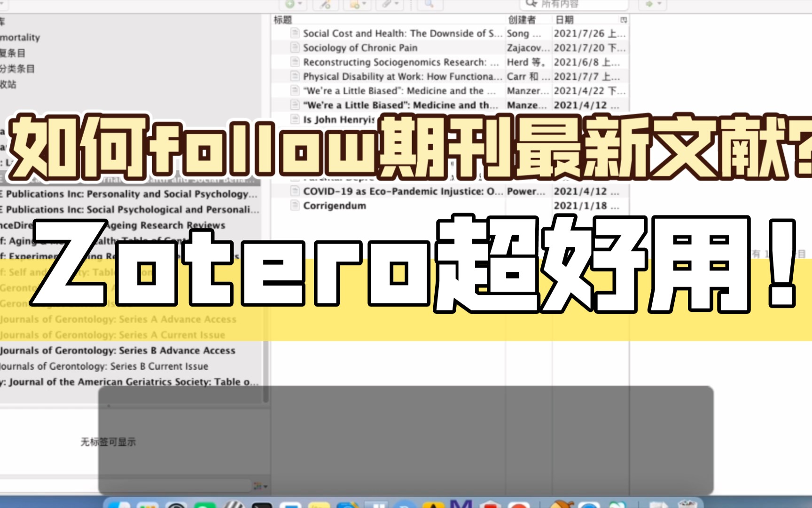The height and width of the screenshot is (508, 812).
Task: Open feed 'Journals of Gerontology: Series A Advance Access'
Action: coord(118,319)
